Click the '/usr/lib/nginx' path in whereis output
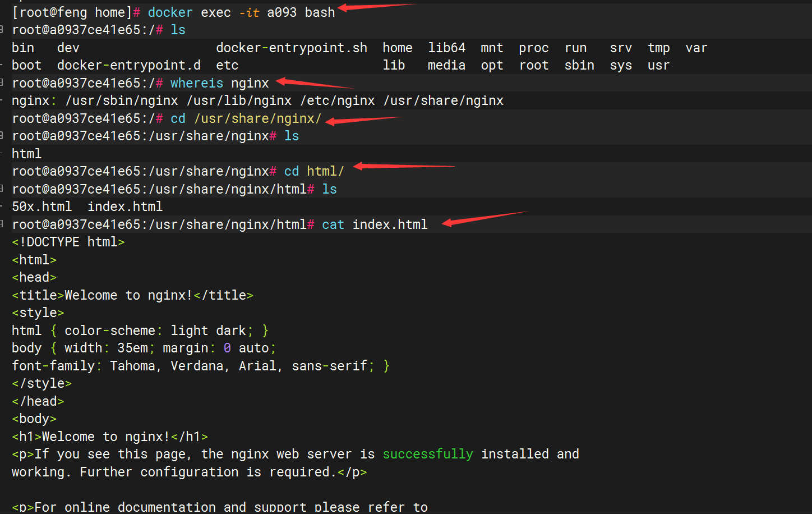 pos(239,100)
